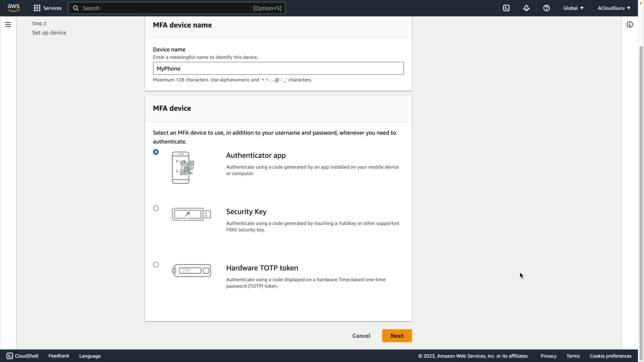Image resolution: width=644 pixels, height=362 pixels.
Task: Click Feedback in the footer
Action: pos(59,356)
